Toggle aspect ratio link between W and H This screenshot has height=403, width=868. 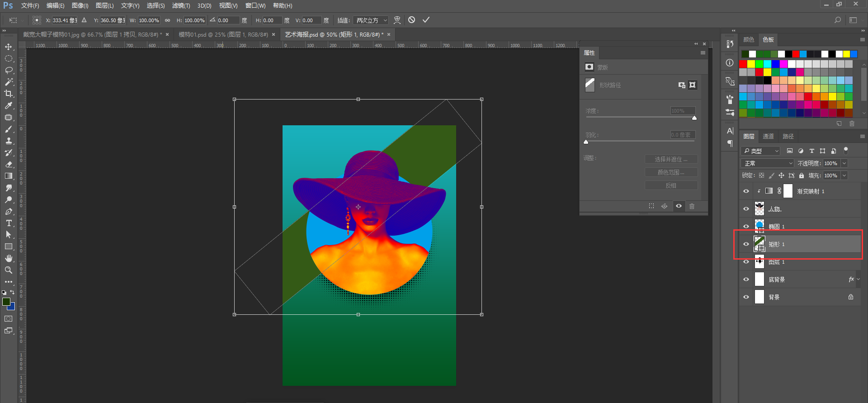point(168,20)
